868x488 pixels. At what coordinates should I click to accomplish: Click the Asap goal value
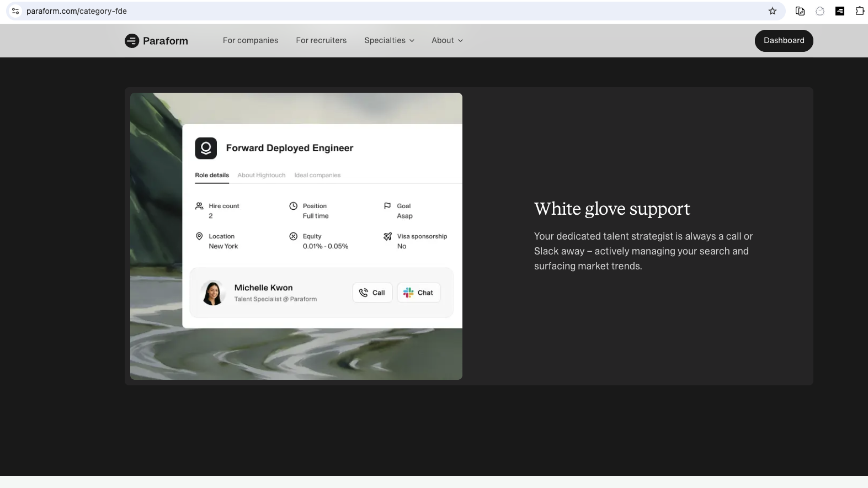(x=404, y=216)
